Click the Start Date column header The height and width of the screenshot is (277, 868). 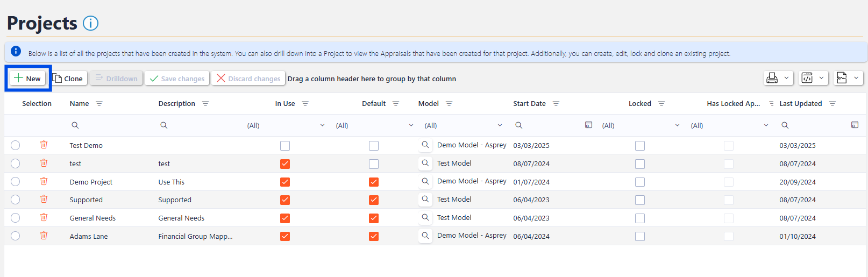(529, 104)
